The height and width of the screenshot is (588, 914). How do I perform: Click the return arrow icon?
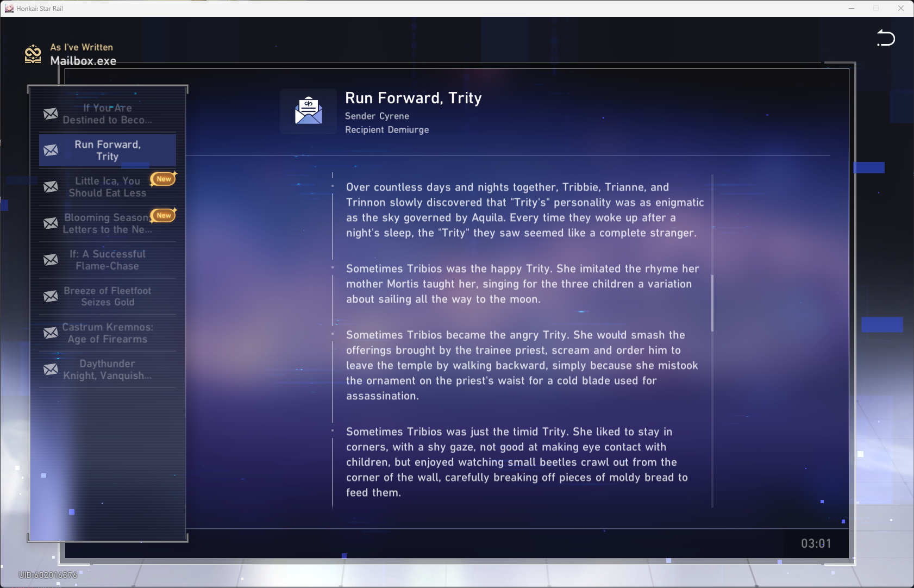pos(886,38)
